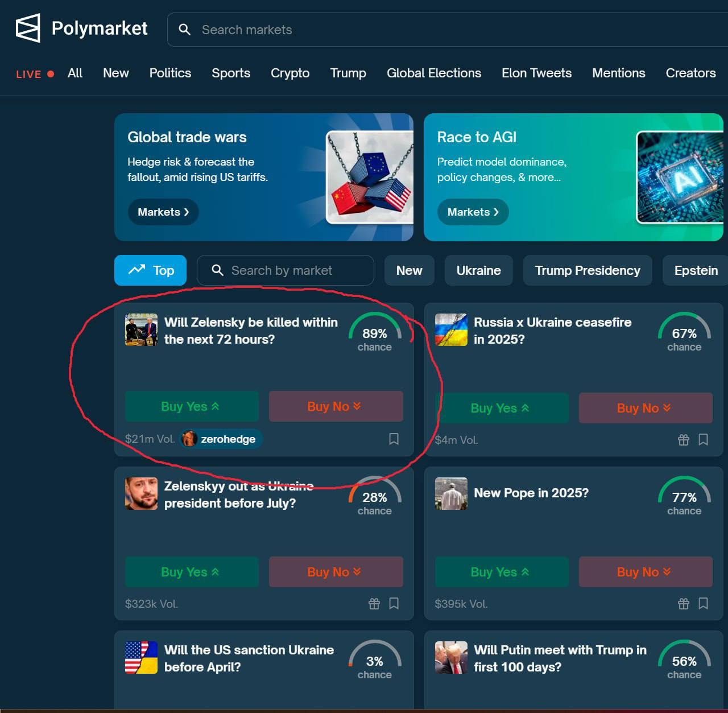The height and width of the screenshot is (713, 728).
Task: Buy No on Zelenskyy out before July
Action: pos(336,572)
